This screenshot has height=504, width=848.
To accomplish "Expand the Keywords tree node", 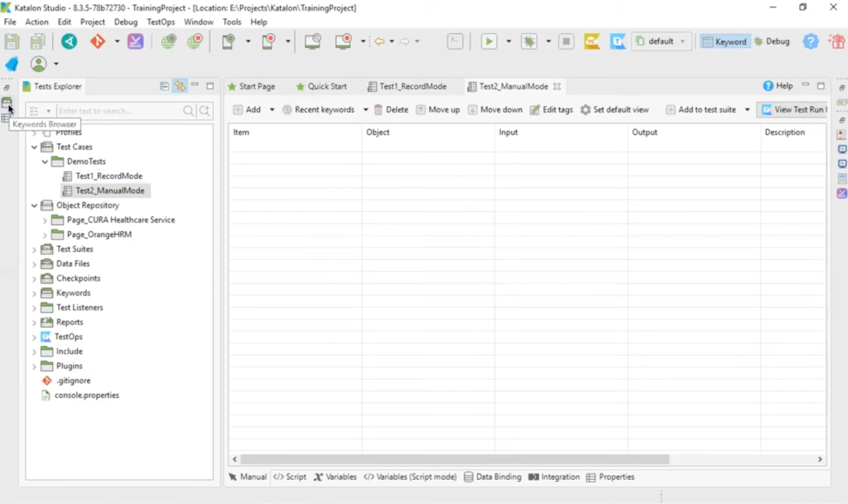I will click(35, 293).
